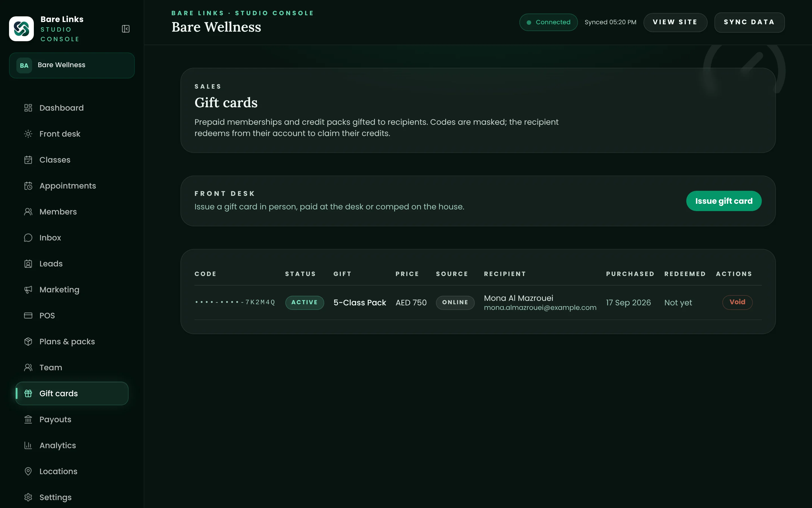Viewport: 812px width, 508px height.
Task: Click the ACTIVE status badge
Action: tap(304, 302)
